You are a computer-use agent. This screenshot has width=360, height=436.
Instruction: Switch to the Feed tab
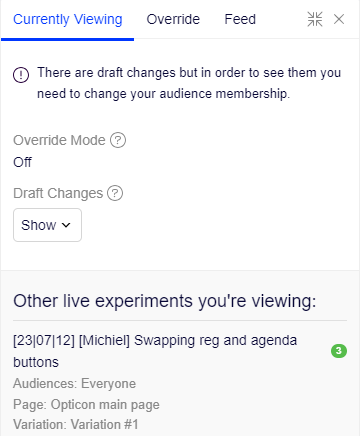click(x=240, y=19)
